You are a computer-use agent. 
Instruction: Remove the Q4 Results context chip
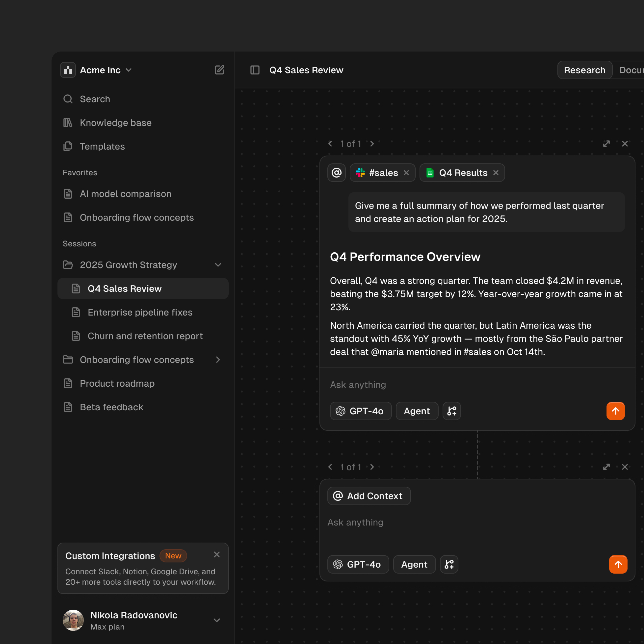pos(496,173)
